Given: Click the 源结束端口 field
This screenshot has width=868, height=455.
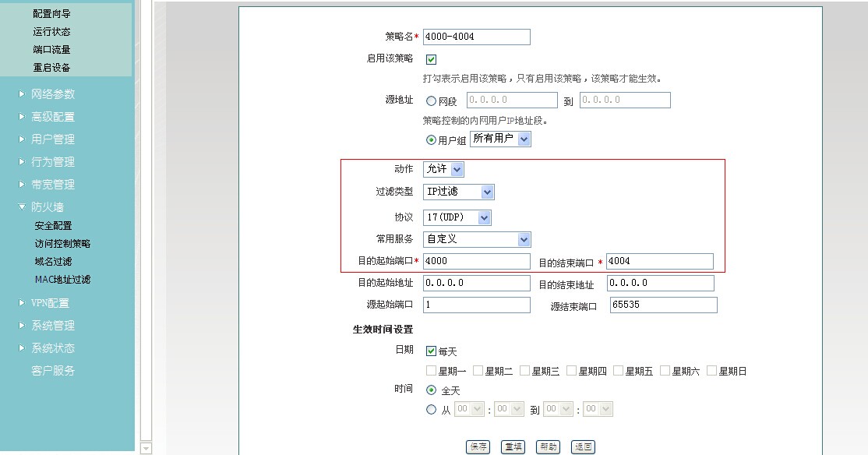Looking at the screenshot, I should coord(664,305).
